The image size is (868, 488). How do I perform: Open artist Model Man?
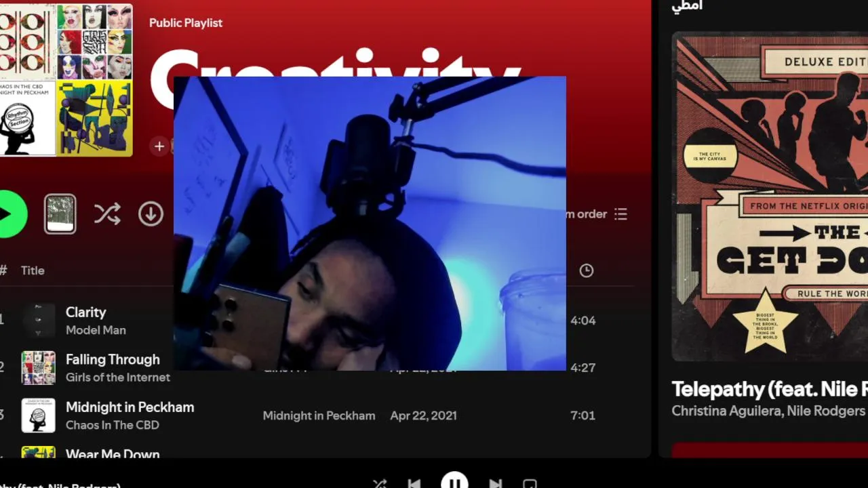[x=96, y=330]
